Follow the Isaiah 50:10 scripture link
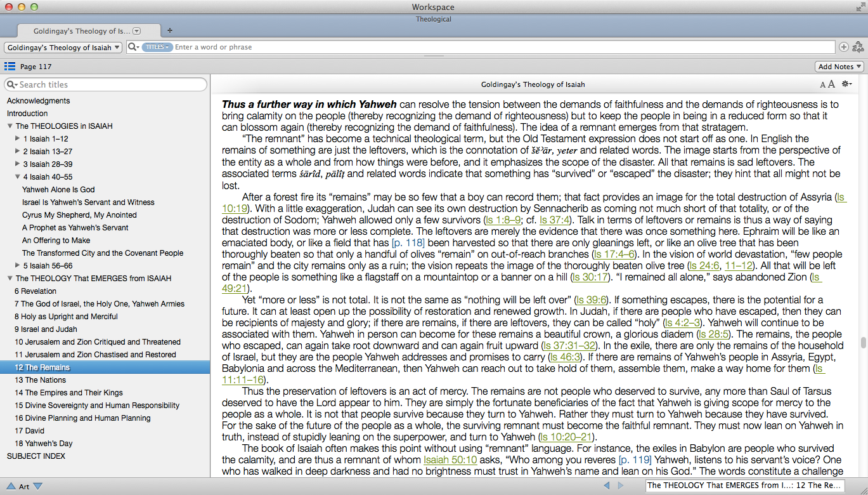Screen dimensions: 868x495 pos(450,460)
